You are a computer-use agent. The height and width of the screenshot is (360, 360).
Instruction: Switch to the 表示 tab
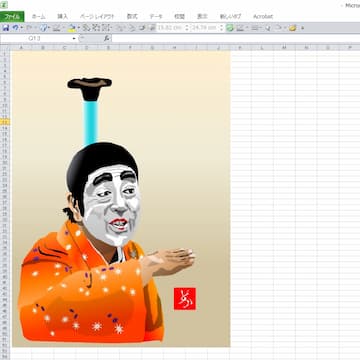pyautogui.click(x=202, y=16)
